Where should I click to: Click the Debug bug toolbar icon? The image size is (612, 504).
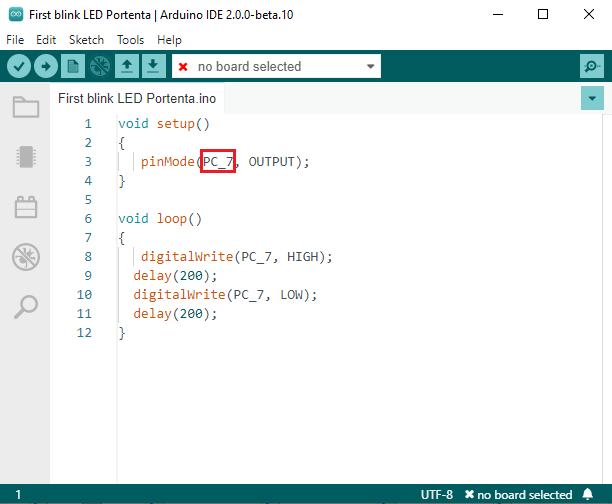[x=100, y=66]
